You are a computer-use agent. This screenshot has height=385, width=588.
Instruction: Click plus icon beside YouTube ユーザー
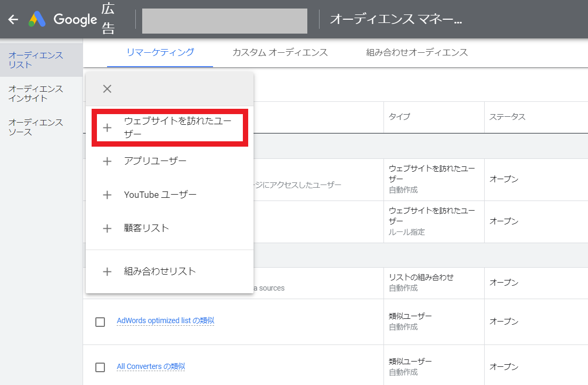(x=107, y=195)
